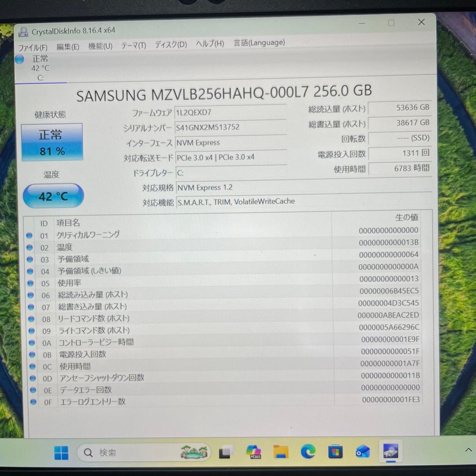Viewport: 476px width, 476px height.
Task: Open File Explorer from taskbar
Action: [281, 451]
